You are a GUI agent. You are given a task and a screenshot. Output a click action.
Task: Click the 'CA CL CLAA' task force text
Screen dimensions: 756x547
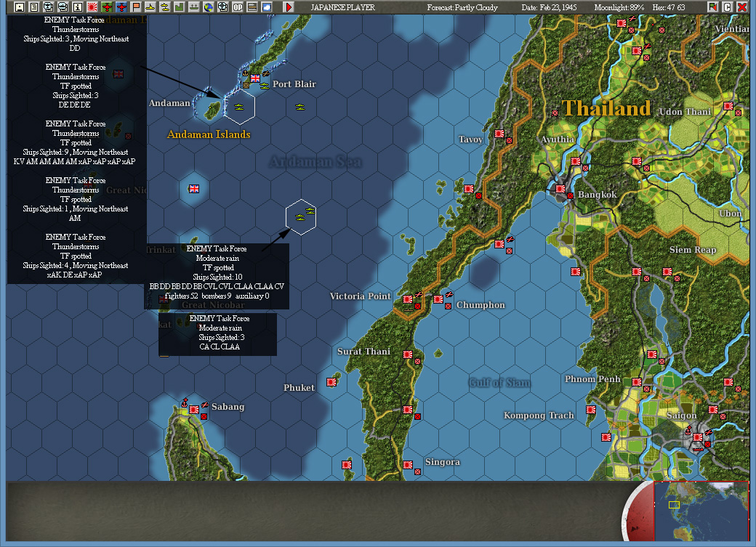pos(220,347)
